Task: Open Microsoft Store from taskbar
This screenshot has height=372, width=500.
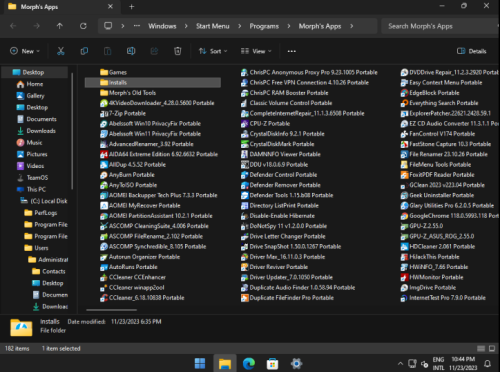Action: [x=272, y=364]
